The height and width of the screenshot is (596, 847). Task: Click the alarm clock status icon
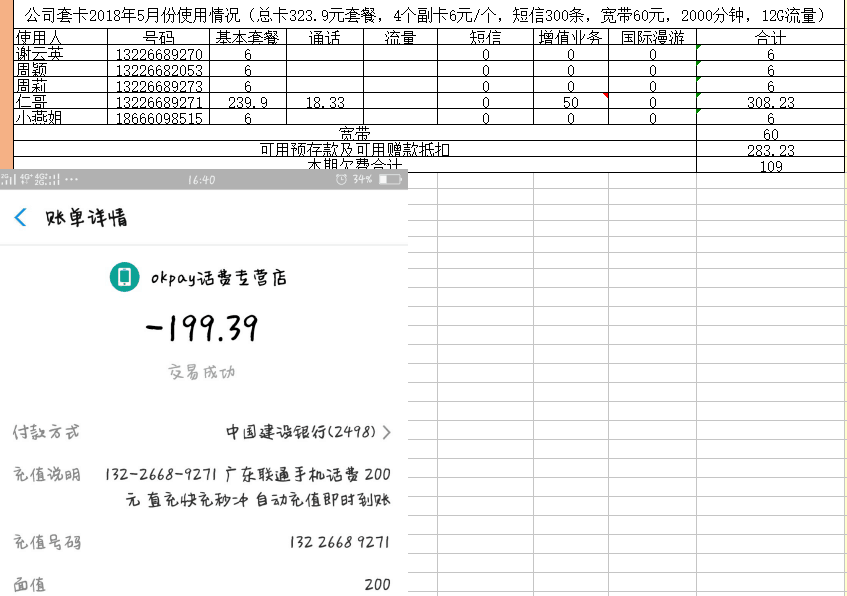tap(341, 180)
